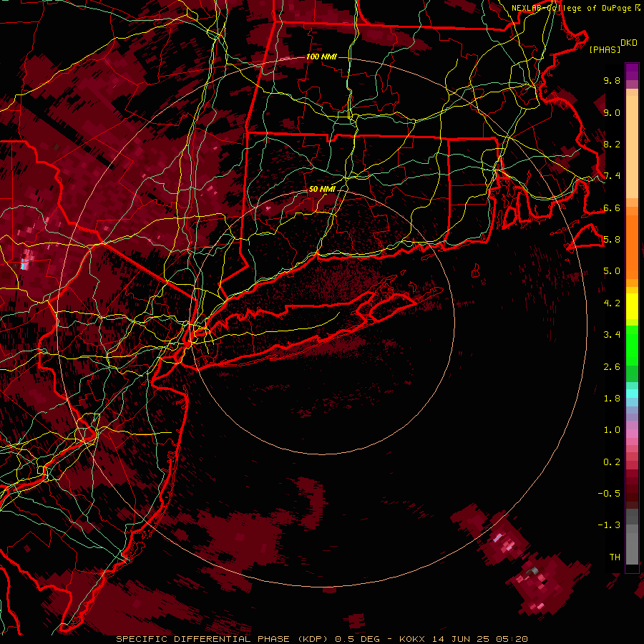Pick the cyan segment of the color bar

point(632,394)
